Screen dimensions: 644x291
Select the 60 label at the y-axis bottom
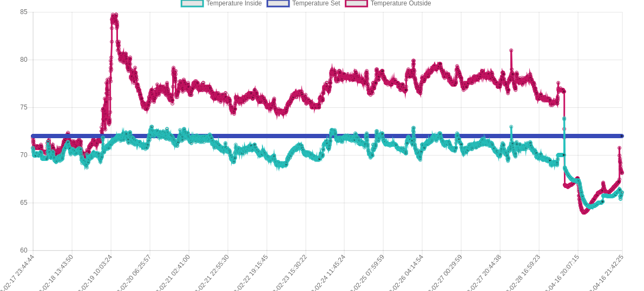pyautogui.click(x=24, y=250)
